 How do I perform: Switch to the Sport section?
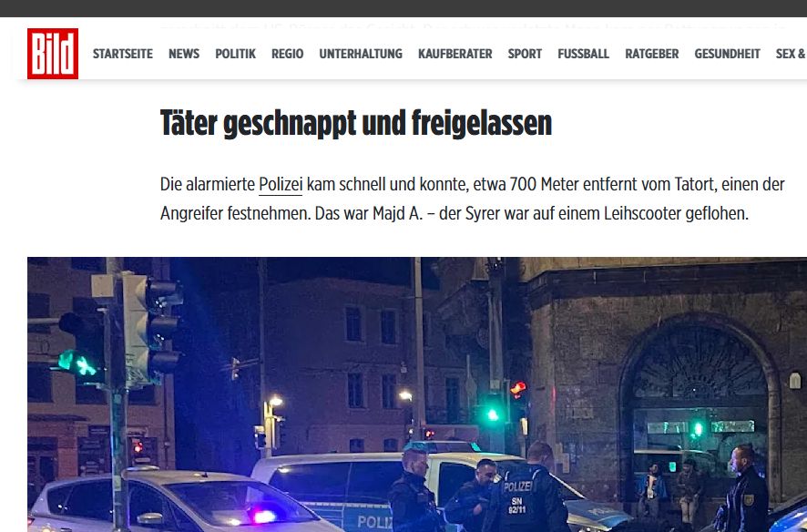click(525, 54)
